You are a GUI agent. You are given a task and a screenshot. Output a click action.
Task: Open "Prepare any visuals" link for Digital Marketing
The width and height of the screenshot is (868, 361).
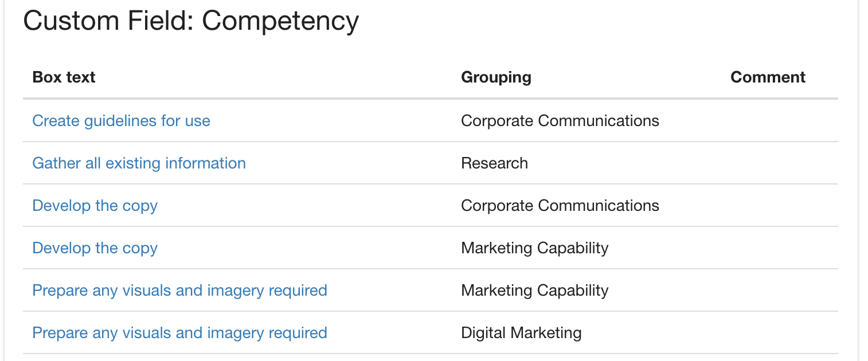(x=179, y=333)
